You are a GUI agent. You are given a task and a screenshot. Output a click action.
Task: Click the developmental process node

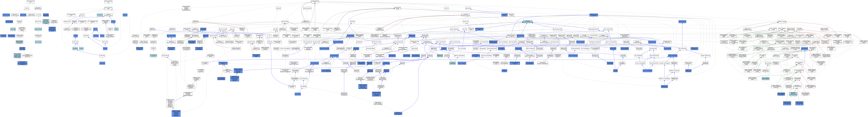398,8
